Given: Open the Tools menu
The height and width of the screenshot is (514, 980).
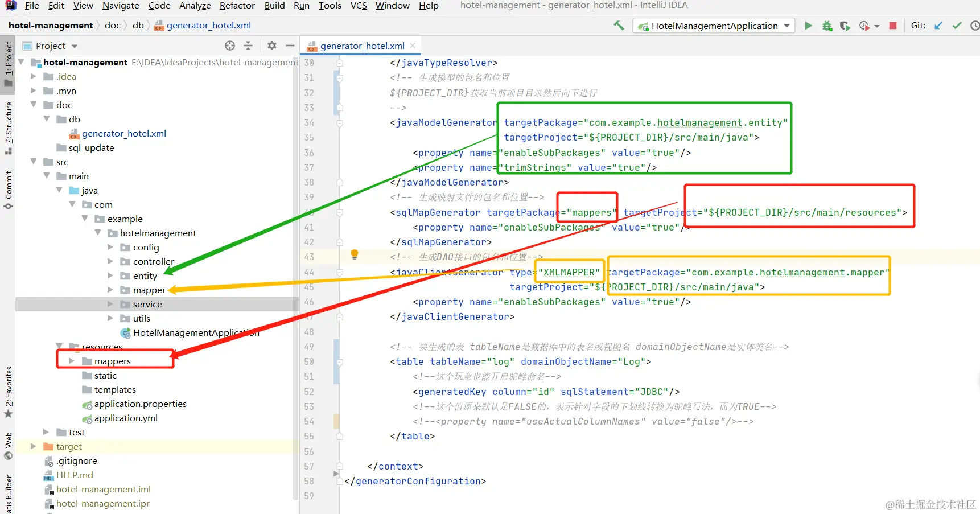Looking at the screenshot, I should pyautogui.click(x=330, y=6).
